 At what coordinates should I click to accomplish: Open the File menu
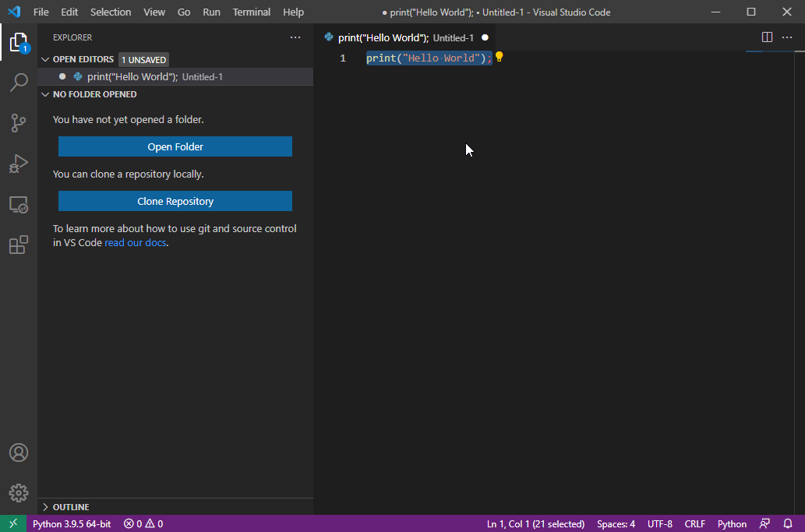(x=41, y=12)
